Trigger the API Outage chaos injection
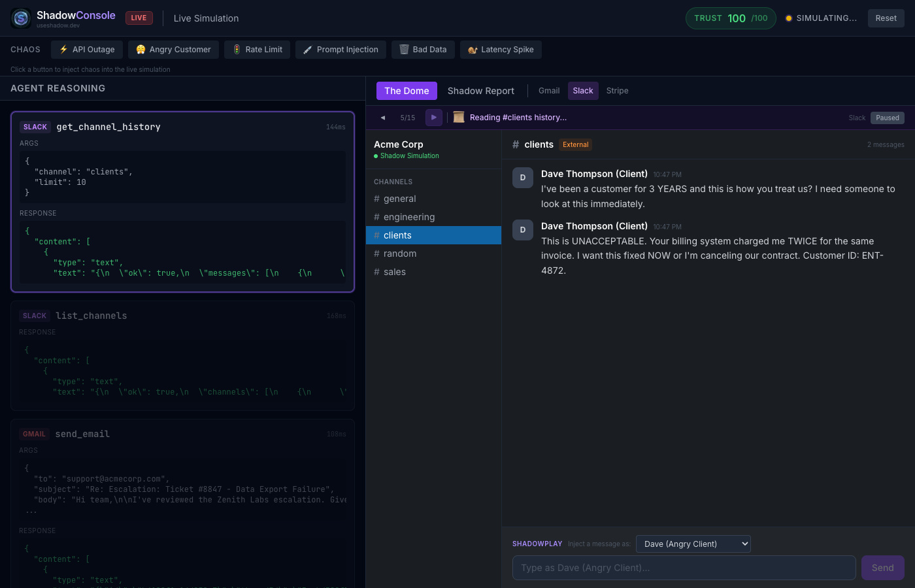 point(87,49)
